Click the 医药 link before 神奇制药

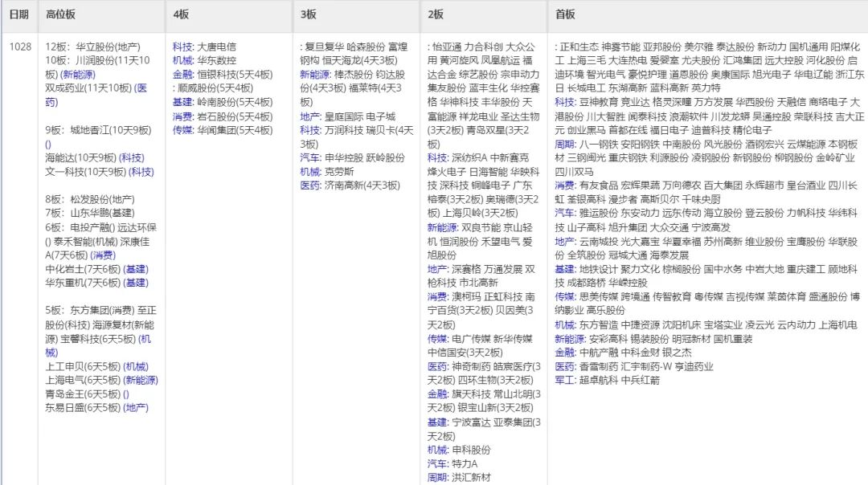click(x=437, y=367)
